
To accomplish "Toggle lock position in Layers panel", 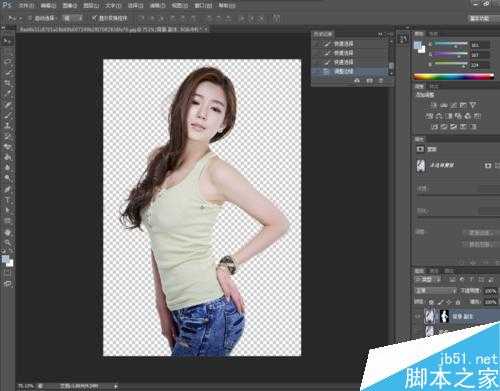I will coord(449,302).
